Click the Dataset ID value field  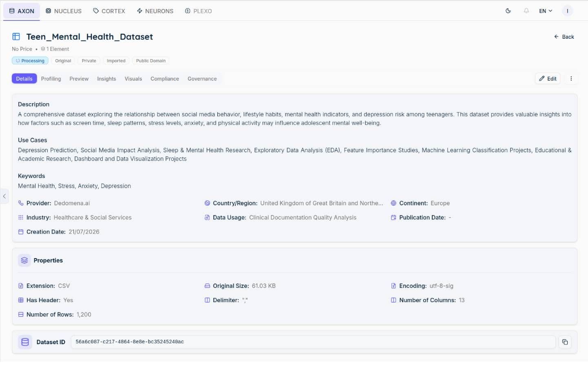tap(313, 342)
